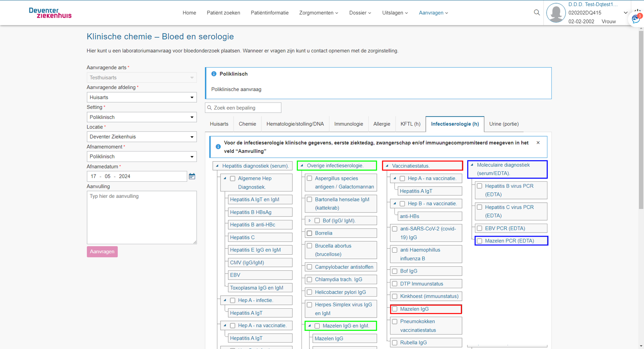Expand the Bof (IgG/ IgM) node
The width and height of the screenshot is (644, 349).
coord(310,221)
